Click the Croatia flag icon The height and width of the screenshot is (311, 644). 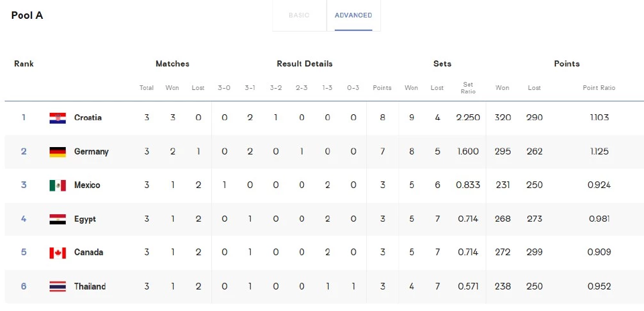pyautogui.click(x=58, y=118)
